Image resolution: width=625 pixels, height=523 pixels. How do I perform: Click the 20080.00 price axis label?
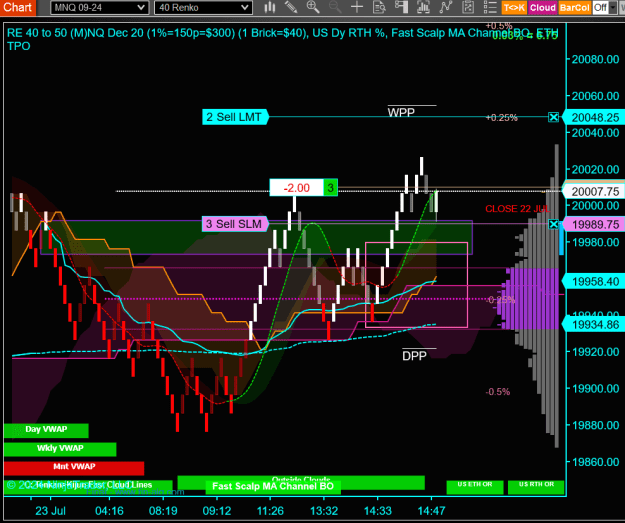click(x=595, y=59)
